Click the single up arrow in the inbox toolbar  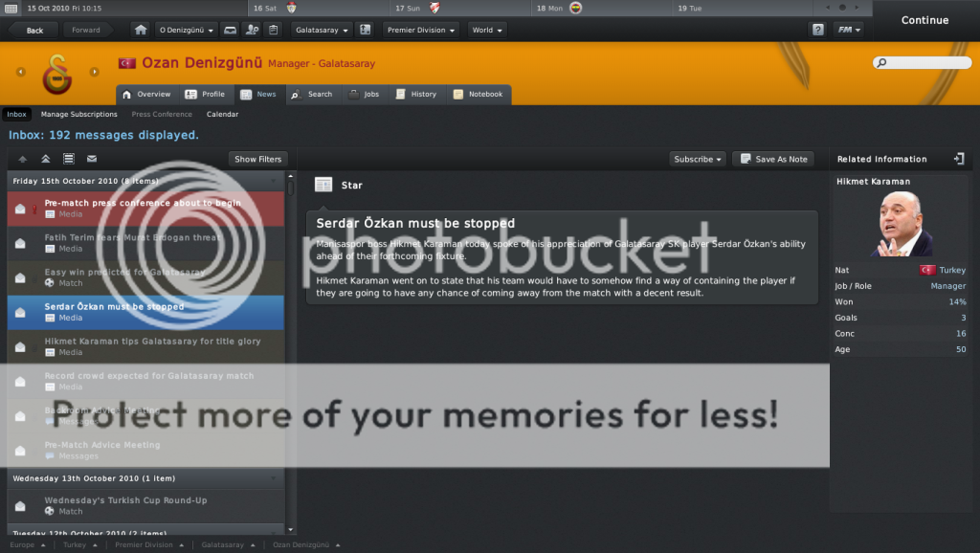click(x=23, y=159)
